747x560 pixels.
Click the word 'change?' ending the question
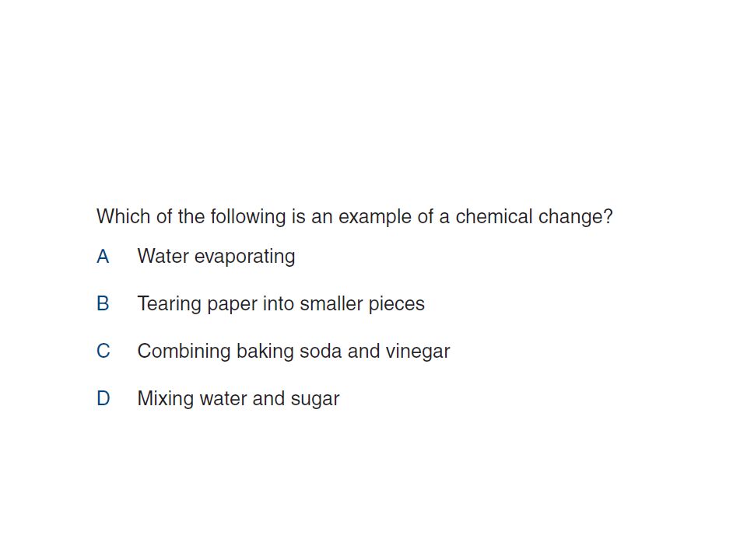click(x=576, y=217)
